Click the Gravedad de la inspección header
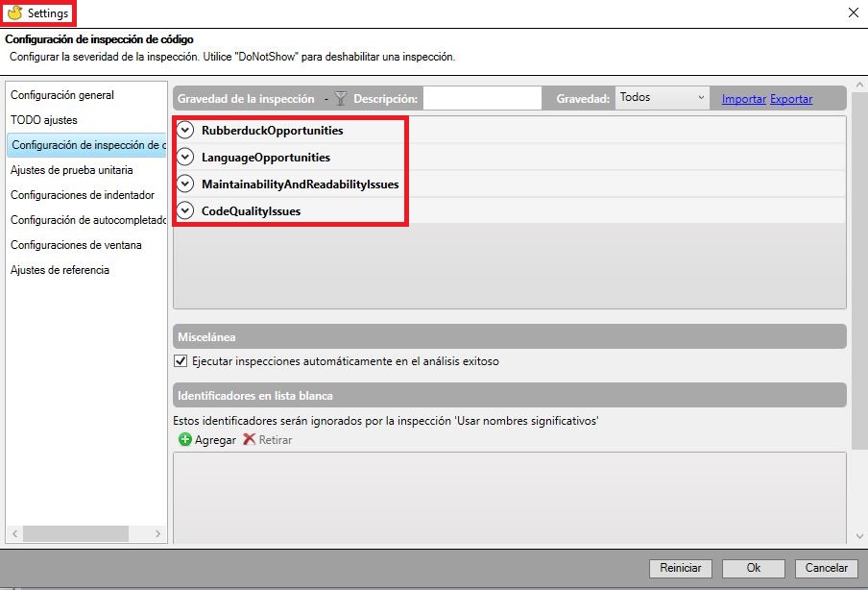 [246, 99]
